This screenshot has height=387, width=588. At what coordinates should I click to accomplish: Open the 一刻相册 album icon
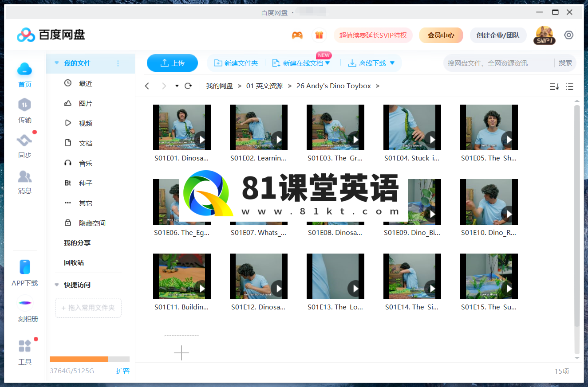click(x=25, y=303)
